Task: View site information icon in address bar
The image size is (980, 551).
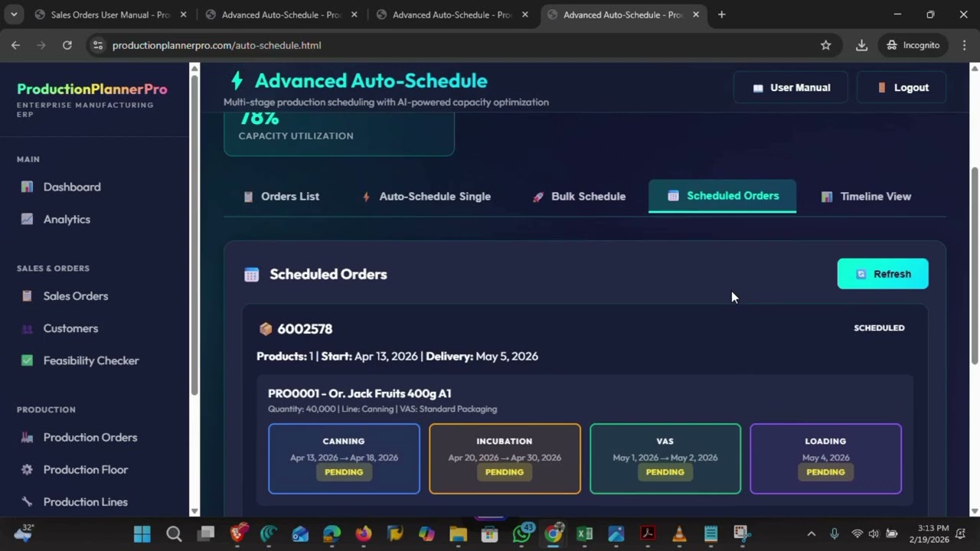Action: coord(97,45)
